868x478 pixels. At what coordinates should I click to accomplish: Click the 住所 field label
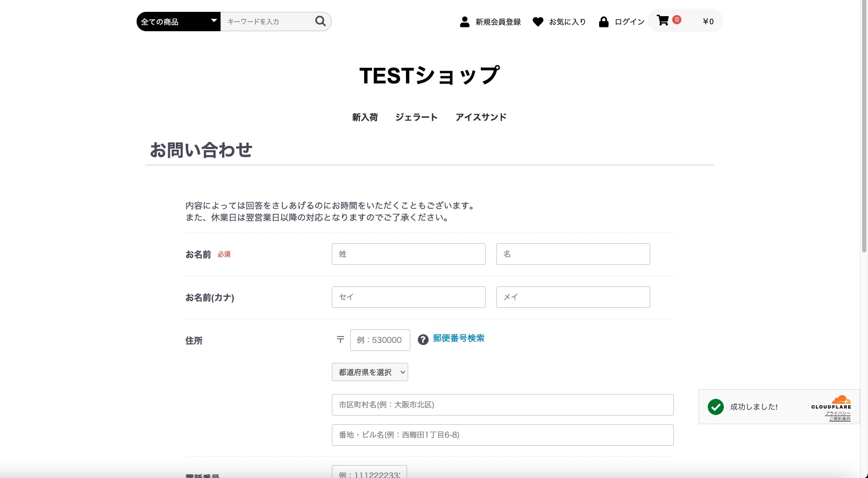(194, 341)
